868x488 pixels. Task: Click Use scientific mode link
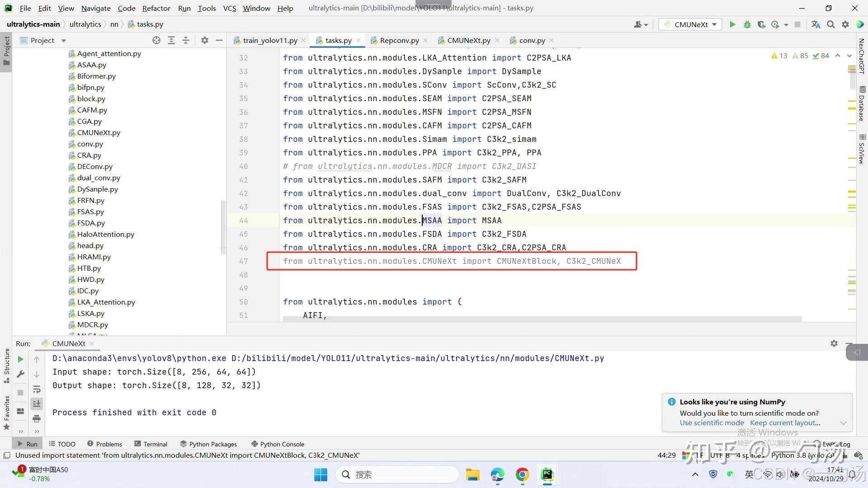pos(712,423)
